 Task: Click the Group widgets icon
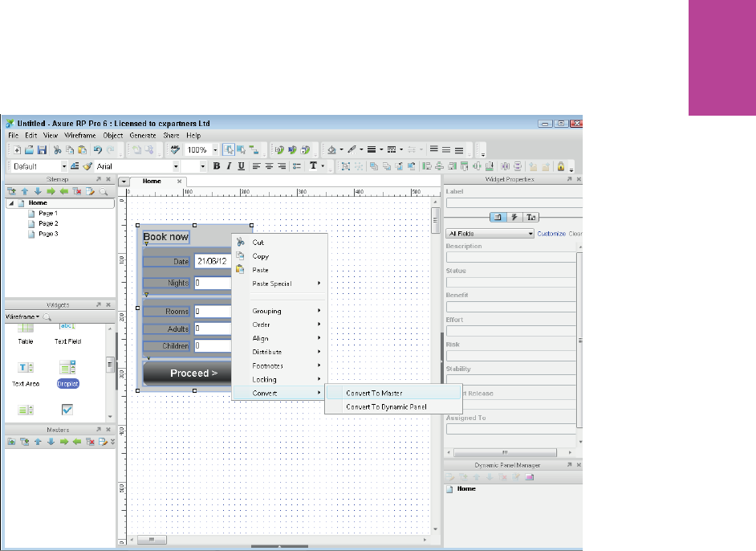tap(346, 166)
